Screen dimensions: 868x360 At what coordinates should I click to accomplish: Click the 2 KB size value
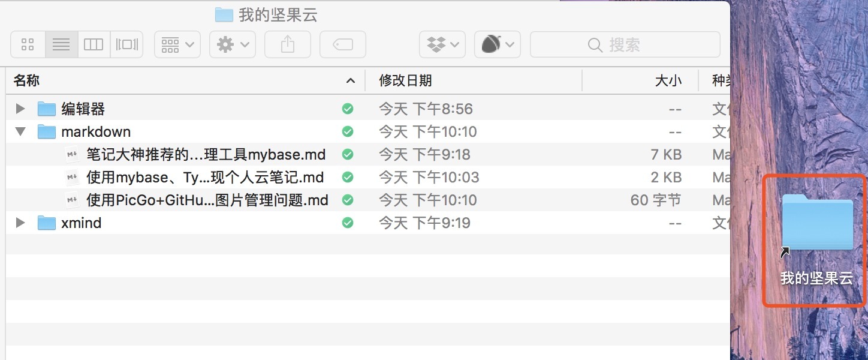tap(666, 177)
